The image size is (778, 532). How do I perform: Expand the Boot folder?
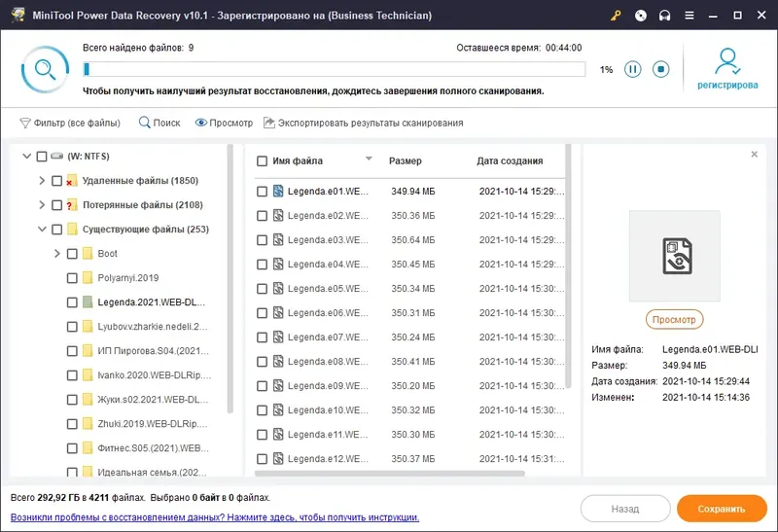click(x=57, y=254)
